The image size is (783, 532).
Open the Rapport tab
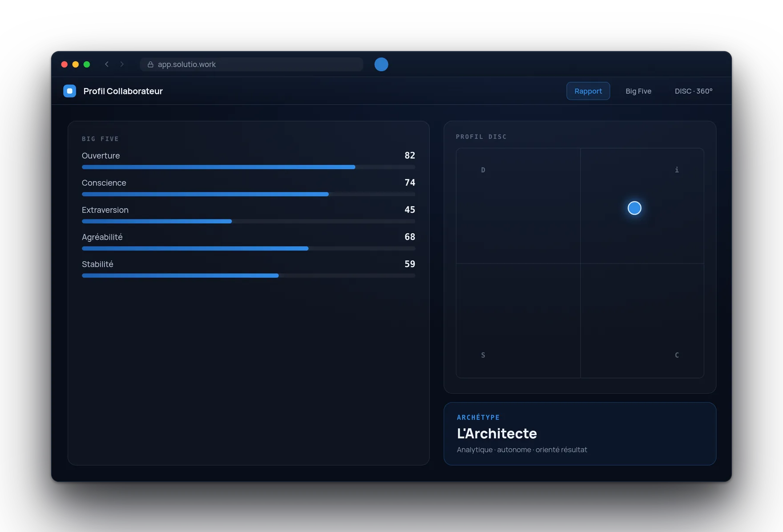point(588,91)
